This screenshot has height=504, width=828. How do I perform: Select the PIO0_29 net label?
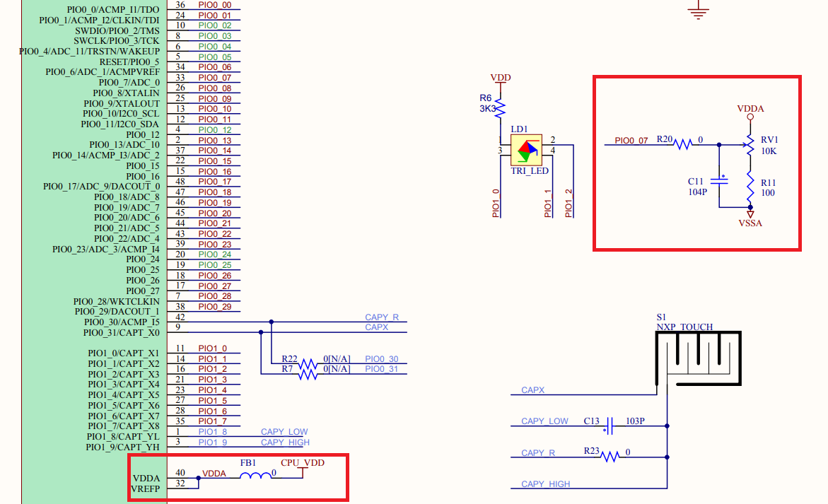coord(215,307)
